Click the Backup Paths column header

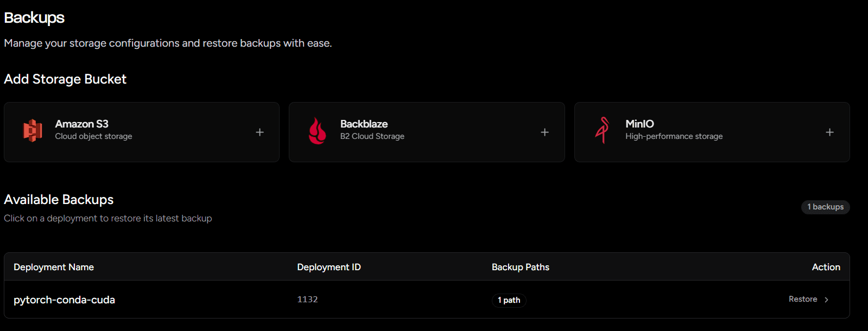tap(521, 267)
